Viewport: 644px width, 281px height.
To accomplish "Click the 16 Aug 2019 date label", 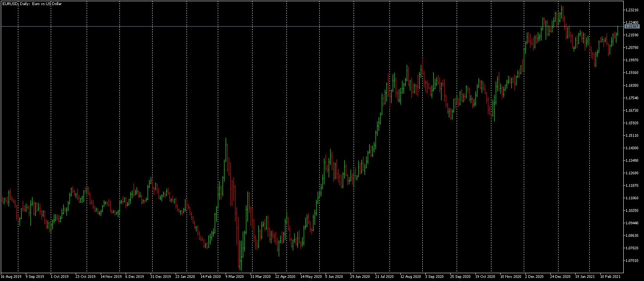I will pos(11,277).
